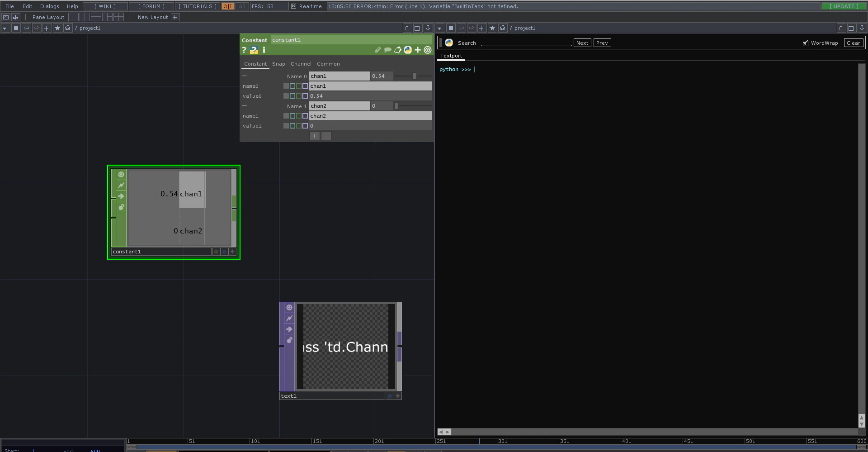Switch to the Common parameter tab
The image size is (868, 452).
pos(328,64)
